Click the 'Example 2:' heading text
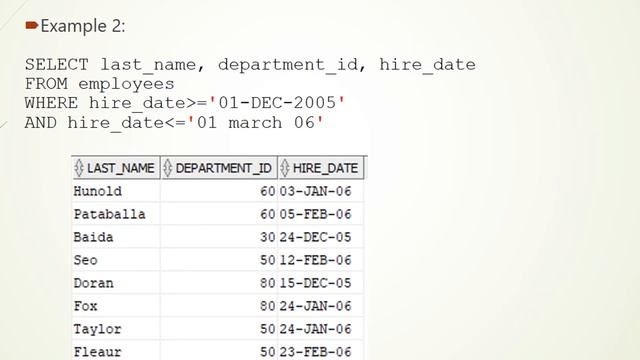This screenshot has width=640, height=360. (83, 26)
